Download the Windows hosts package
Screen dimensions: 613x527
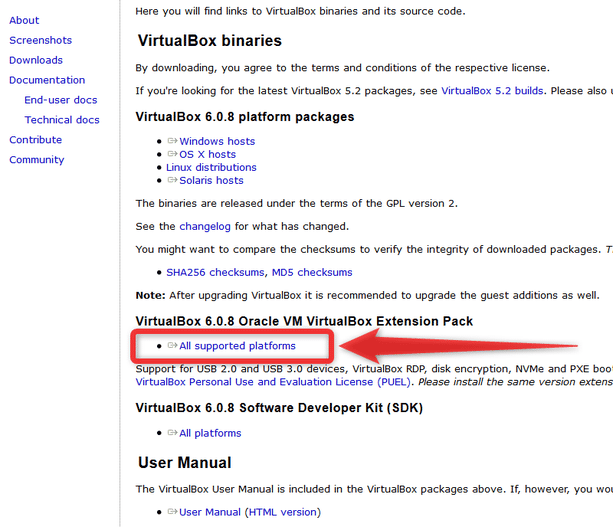(x=217, y=141)
